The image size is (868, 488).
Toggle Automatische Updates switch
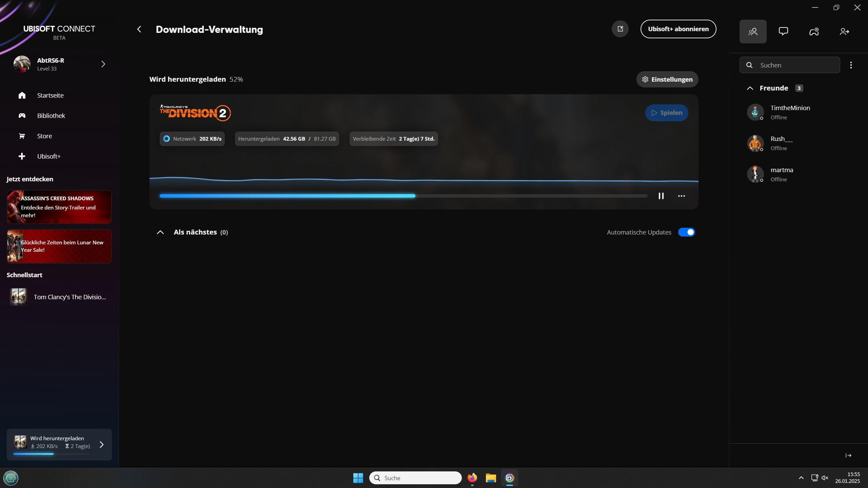[686, 232]
